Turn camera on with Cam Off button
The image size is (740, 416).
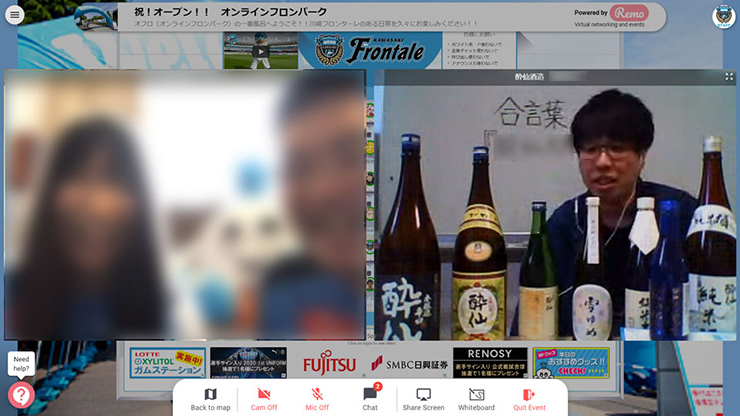click(x=264, y=399)
